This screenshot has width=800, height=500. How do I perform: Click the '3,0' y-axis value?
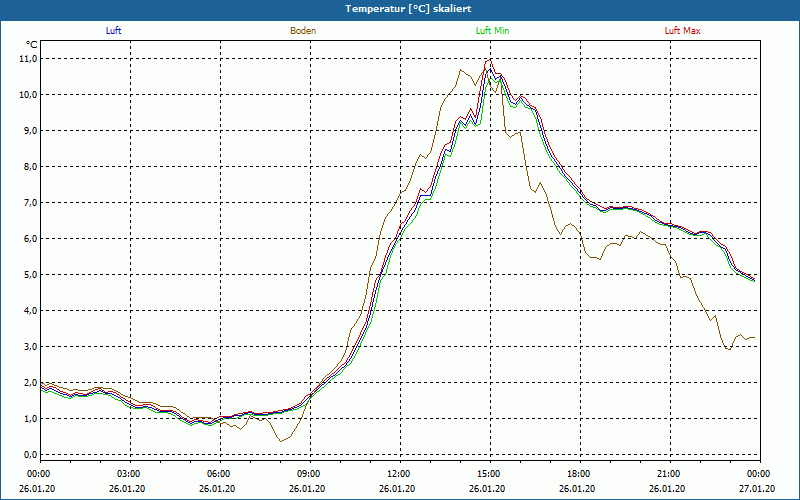coord(31,346)
